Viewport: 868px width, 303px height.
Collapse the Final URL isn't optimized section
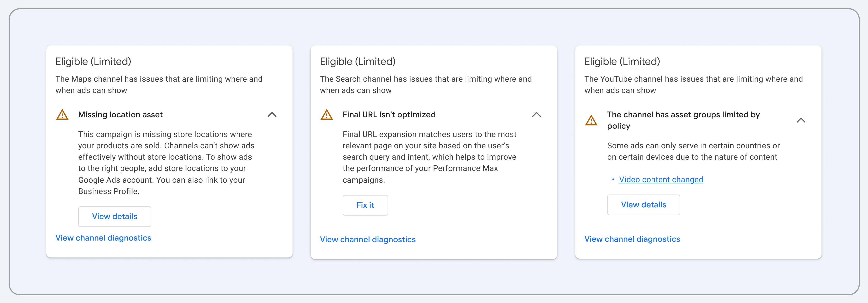pyautogui.click(x=536, y=115)
